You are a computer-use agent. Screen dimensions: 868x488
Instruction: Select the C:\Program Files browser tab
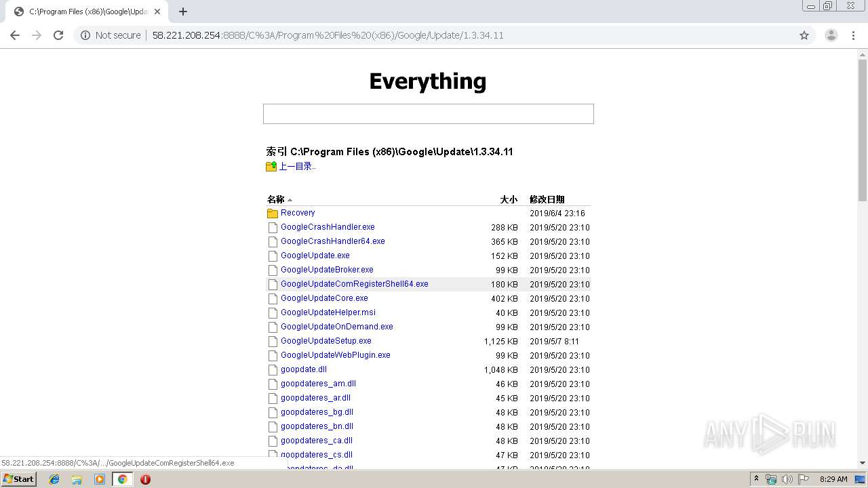tap(87, 12)
